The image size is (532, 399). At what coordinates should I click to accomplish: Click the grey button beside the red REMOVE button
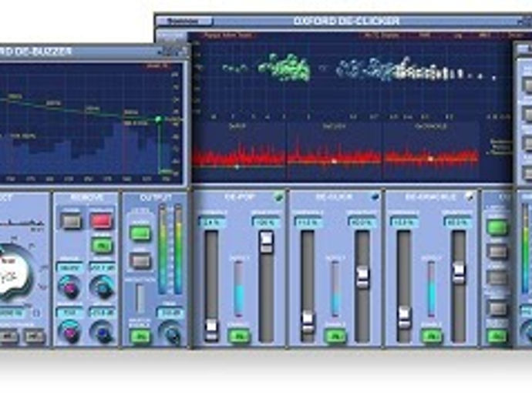pyautogui.click(x=71, y=221)
